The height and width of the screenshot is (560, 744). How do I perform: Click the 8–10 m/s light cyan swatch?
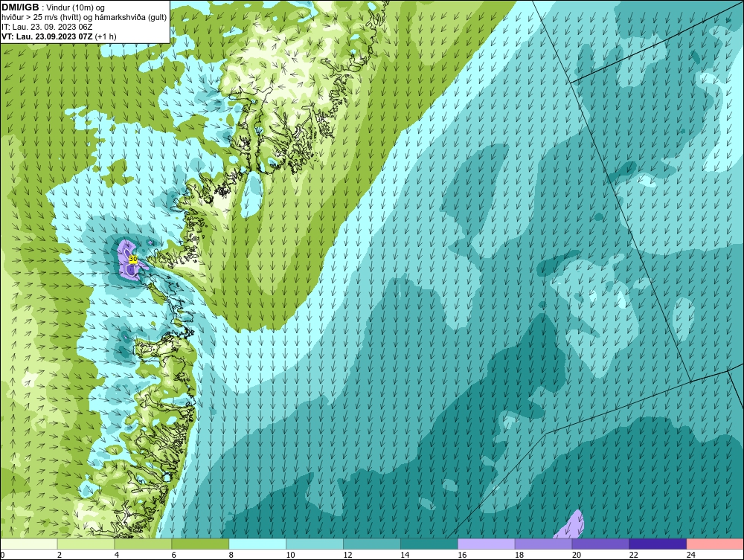click(257, 544)
